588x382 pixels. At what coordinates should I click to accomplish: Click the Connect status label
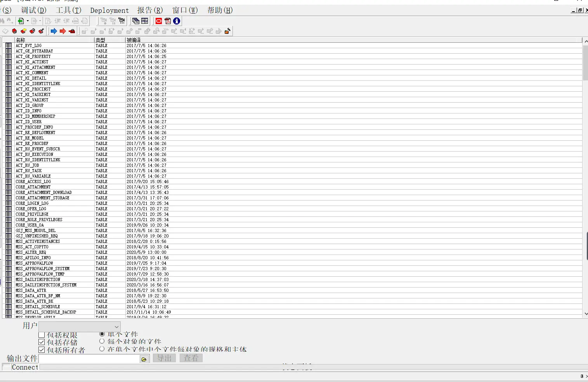pyautogui.click(x=25, y=367)
